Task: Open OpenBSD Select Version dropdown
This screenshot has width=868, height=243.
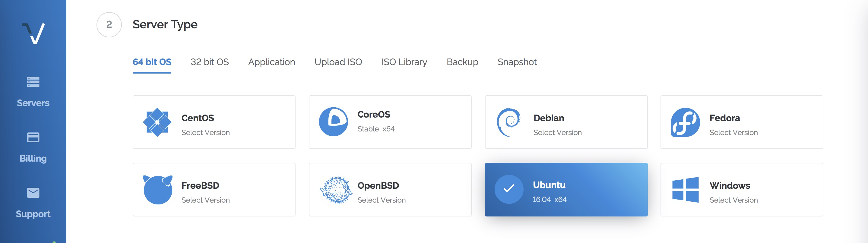Action: pyautogui.click(x=382, y=200)
